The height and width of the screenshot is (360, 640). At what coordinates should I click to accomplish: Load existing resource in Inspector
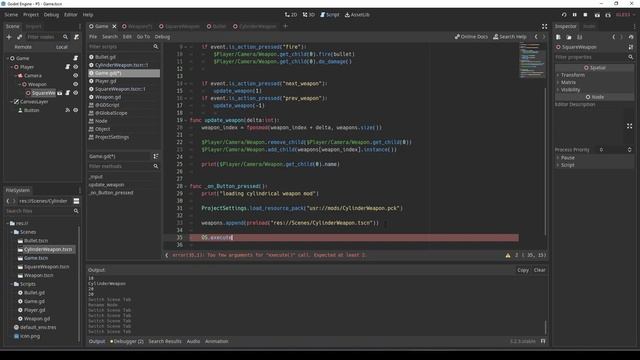[x=569, y=37]
